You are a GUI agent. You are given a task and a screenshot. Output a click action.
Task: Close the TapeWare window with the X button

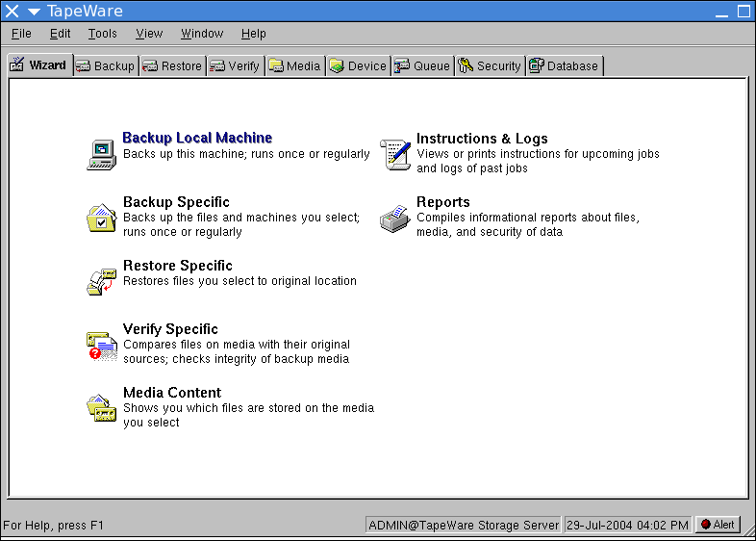coord(13,12)
